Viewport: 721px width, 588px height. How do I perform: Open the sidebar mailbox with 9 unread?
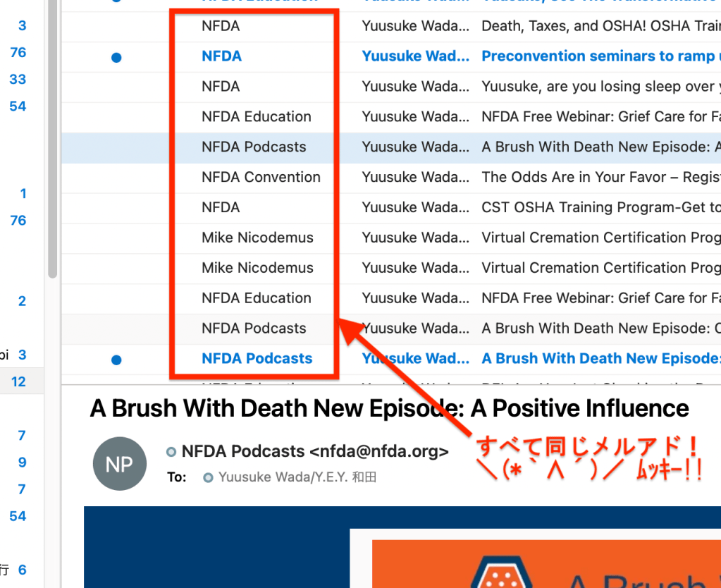22,463
